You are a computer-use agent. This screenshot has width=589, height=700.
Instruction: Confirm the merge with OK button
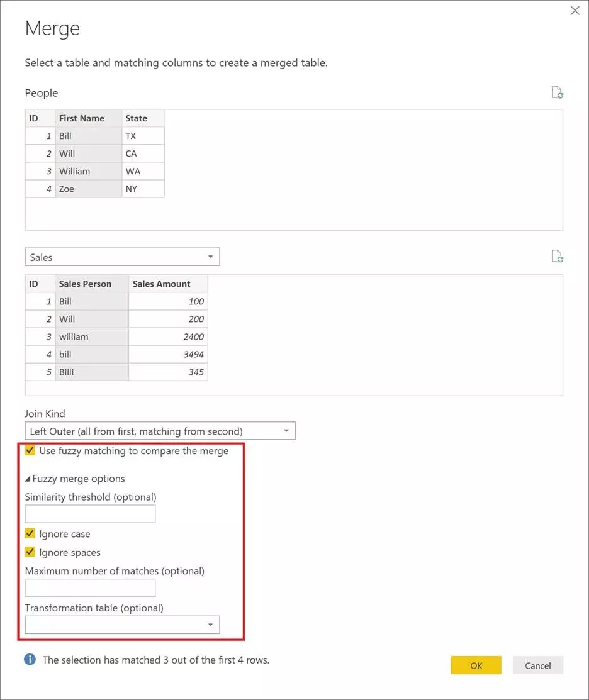(x=476, y=665)
